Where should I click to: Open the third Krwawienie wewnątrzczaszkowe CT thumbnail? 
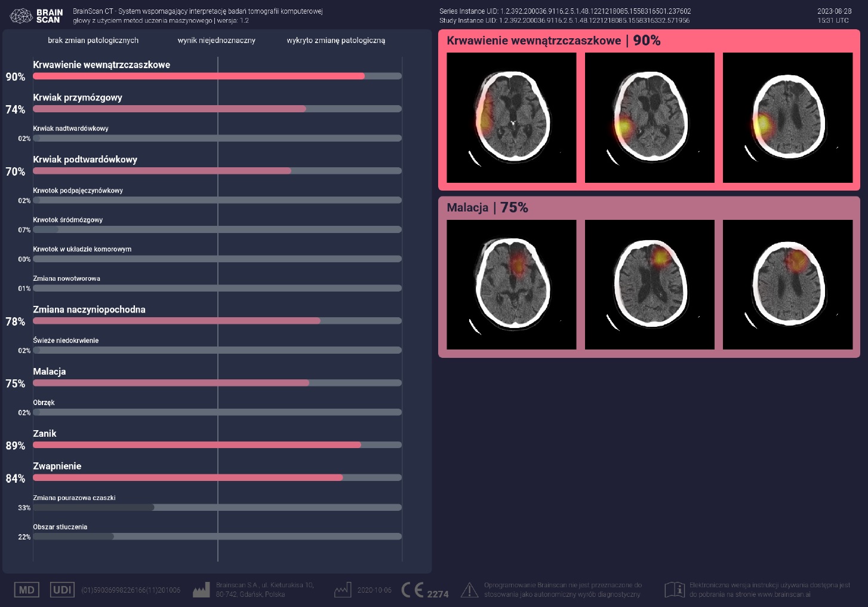click(787, 118)
